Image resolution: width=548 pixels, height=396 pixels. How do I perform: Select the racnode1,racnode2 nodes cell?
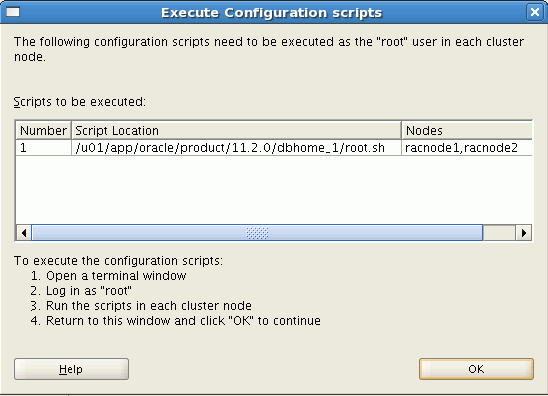467,148
